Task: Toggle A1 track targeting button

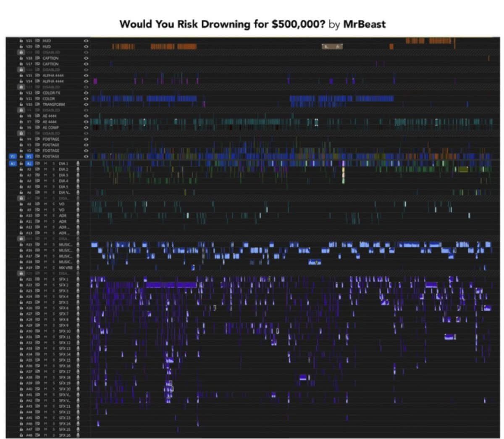Action: tap(29, 163)
